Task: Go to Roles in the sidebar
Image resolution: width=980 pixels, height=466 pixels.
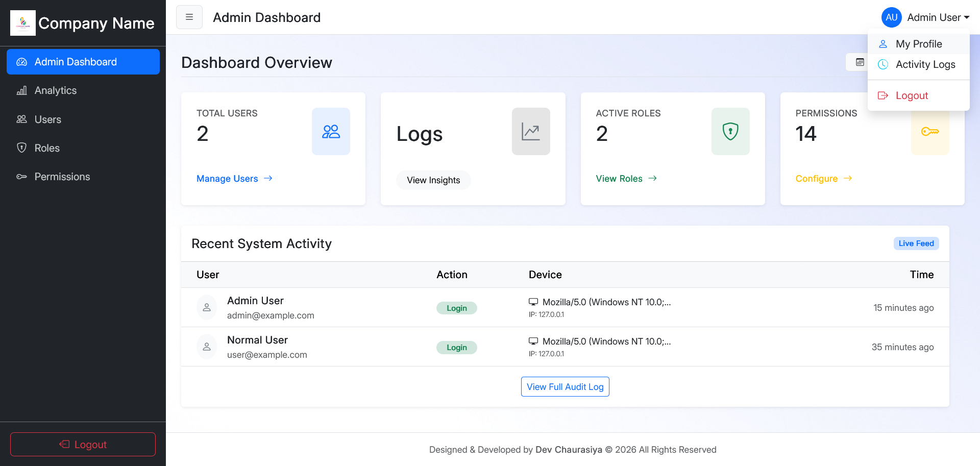Action: (47, 148)
